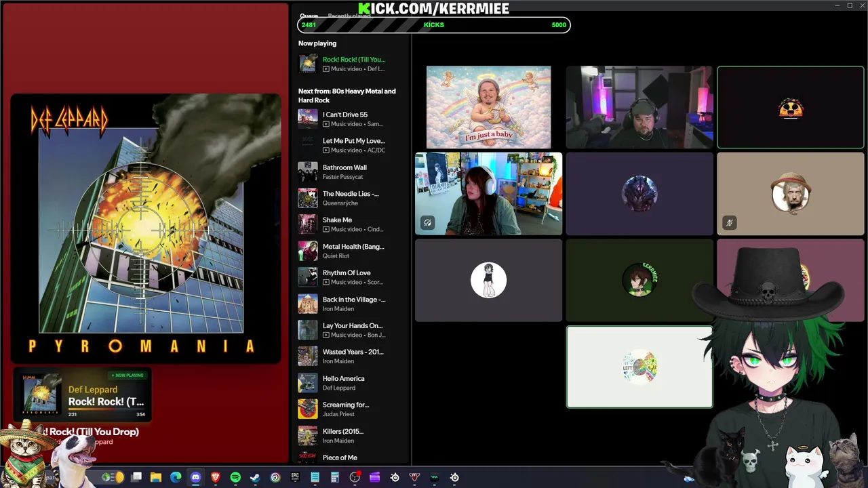Screen dimensions: 868x488
Task: Play Screaming for... by Judas Priest
Action: [x=352, y=409]
